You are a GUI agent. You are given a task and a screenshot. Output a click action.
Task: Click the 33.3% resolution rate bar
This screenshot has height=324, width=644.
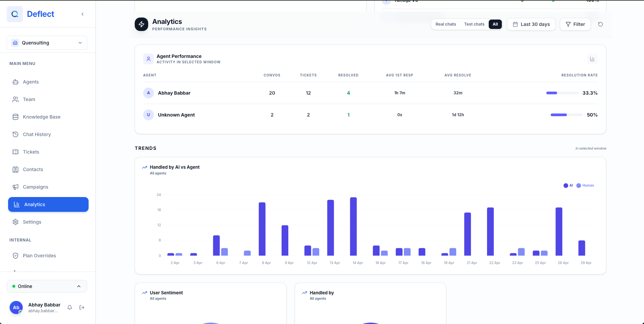pos(562,93)
